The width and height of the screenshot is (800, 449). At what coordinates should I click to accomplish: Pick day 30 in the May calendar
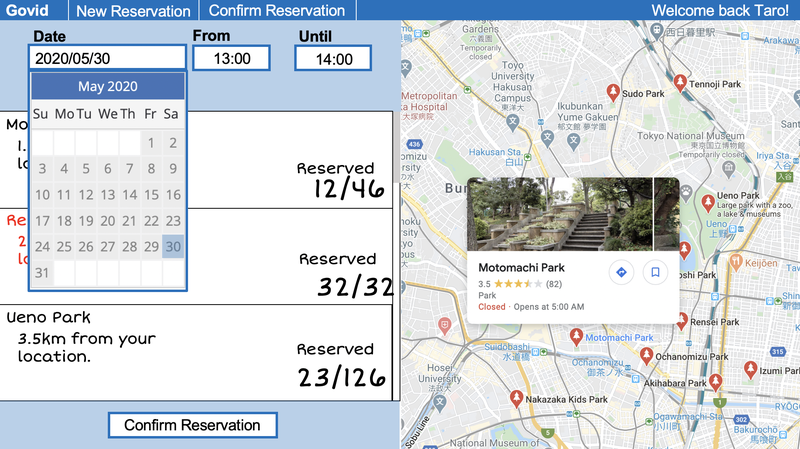pos(172,247)
